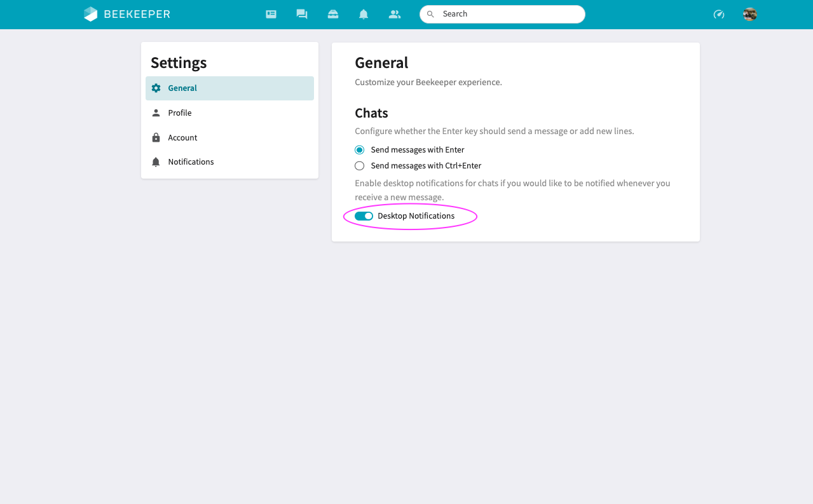Click the Beekeeper hexagon logo

[91, 14]
